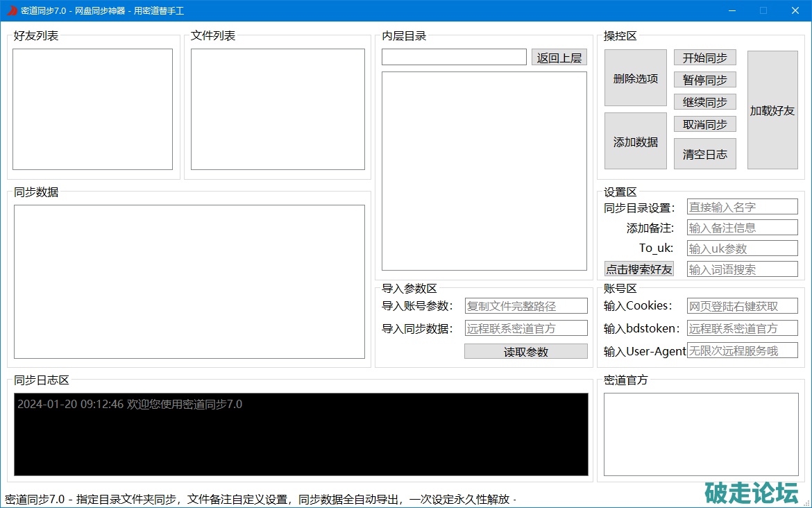The width and height of the screenshot is (812, 508).
Task: Click the 内层目录 path input box
Action: point(454,58)
